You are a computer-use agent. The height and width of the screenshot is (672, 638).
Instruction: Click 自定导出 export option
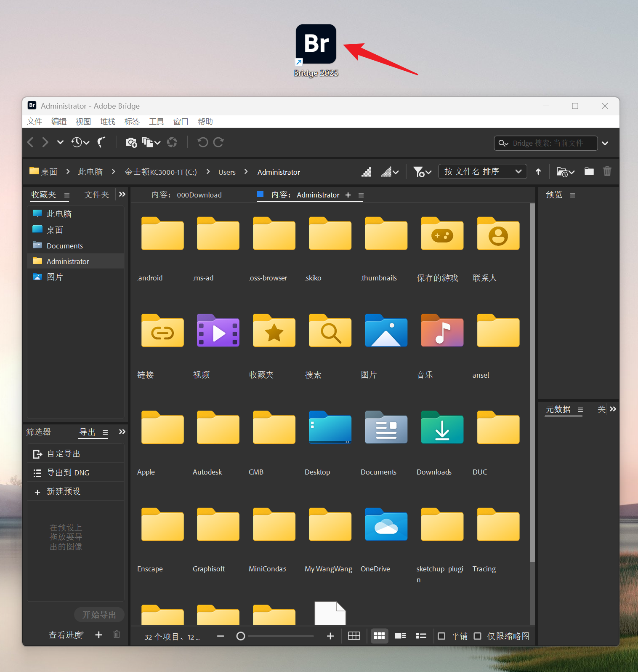[x=76, y=454]
